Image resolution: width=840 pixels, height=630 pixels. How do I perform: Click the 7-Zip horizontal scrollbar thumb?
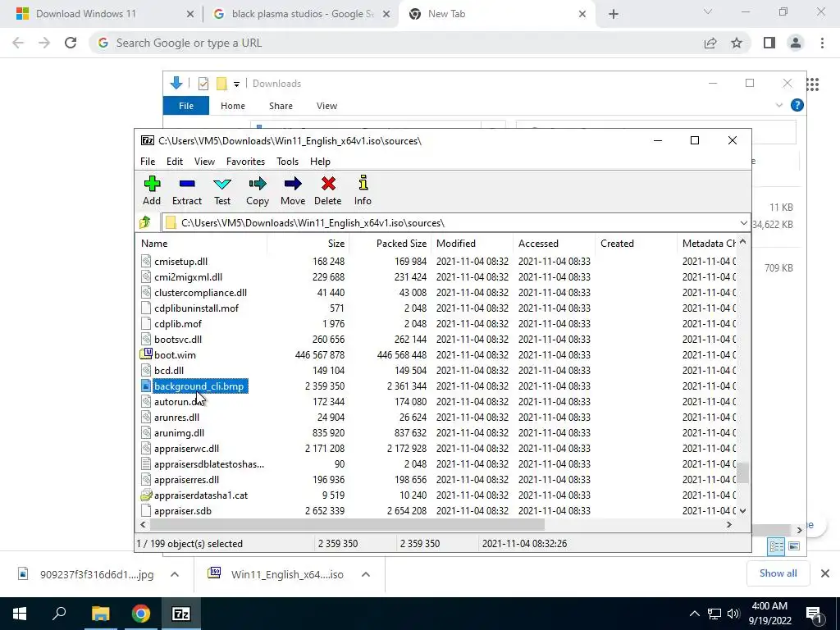click(347, 524)
